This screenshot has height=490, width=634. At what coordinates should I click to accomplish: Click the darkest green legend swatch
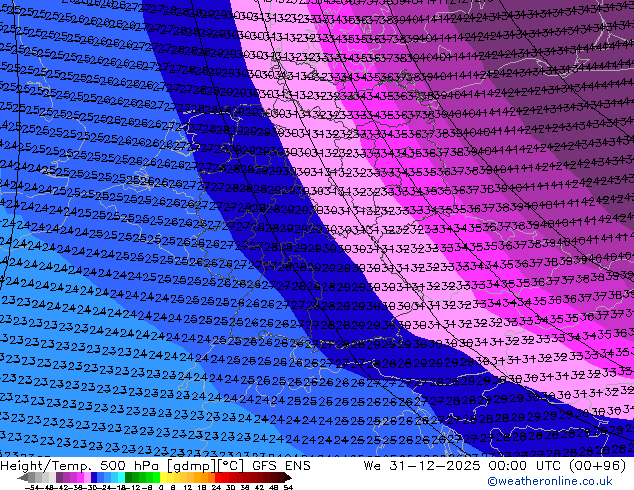pos(129,477)
